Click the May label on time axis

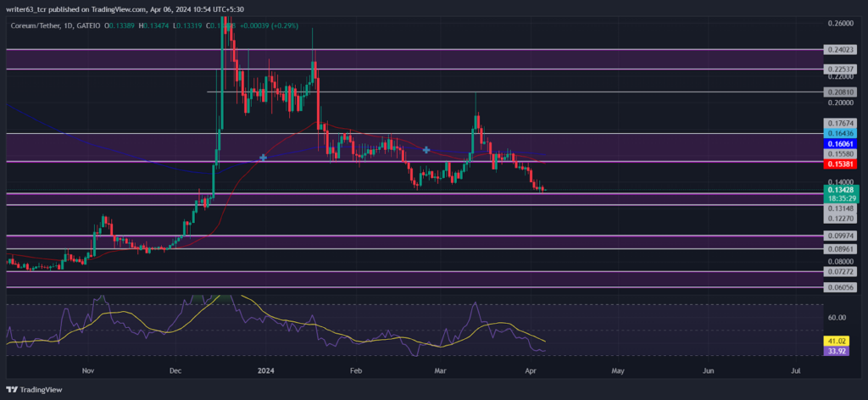[618, 370]
